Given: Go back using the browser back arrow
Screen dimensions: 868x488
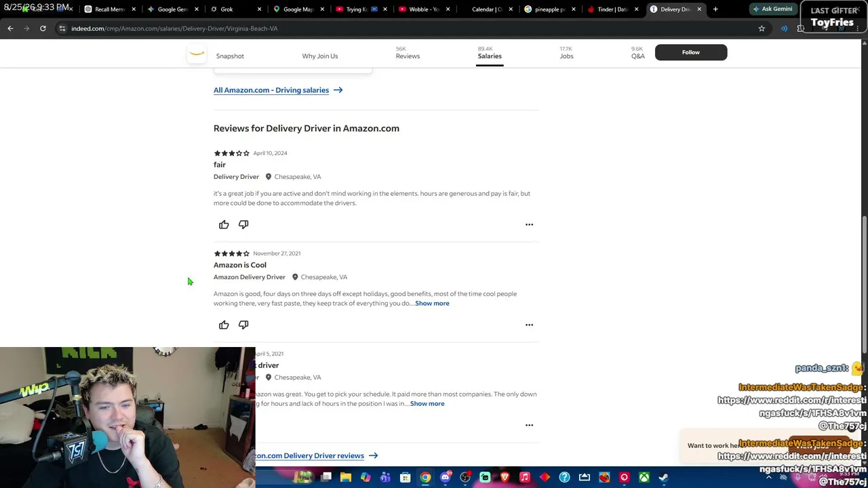Looking at the screenshot, I should click(x=10, y=28).
